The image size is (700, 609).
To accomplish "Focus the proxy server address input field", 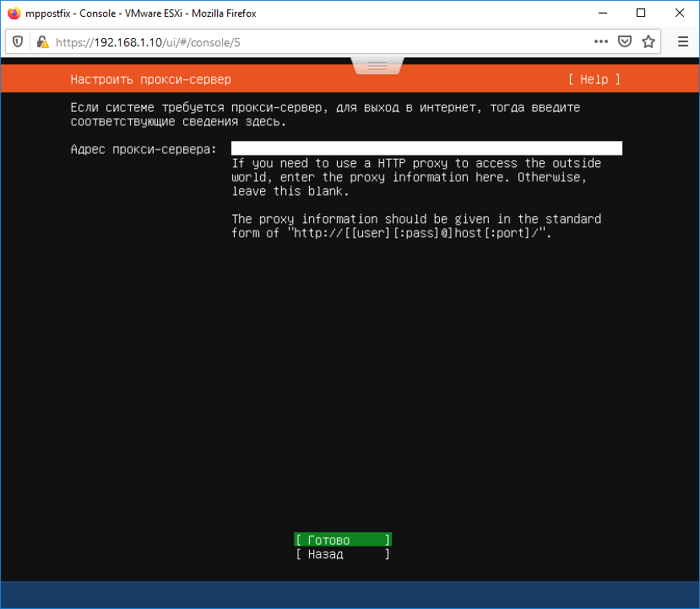I will (425, 148).
